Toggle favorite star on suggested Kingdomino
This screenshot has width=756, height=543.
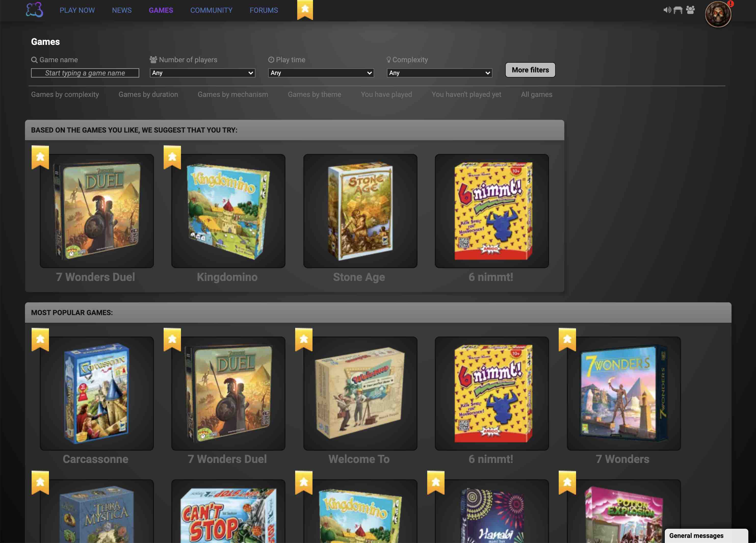(172, 157)
